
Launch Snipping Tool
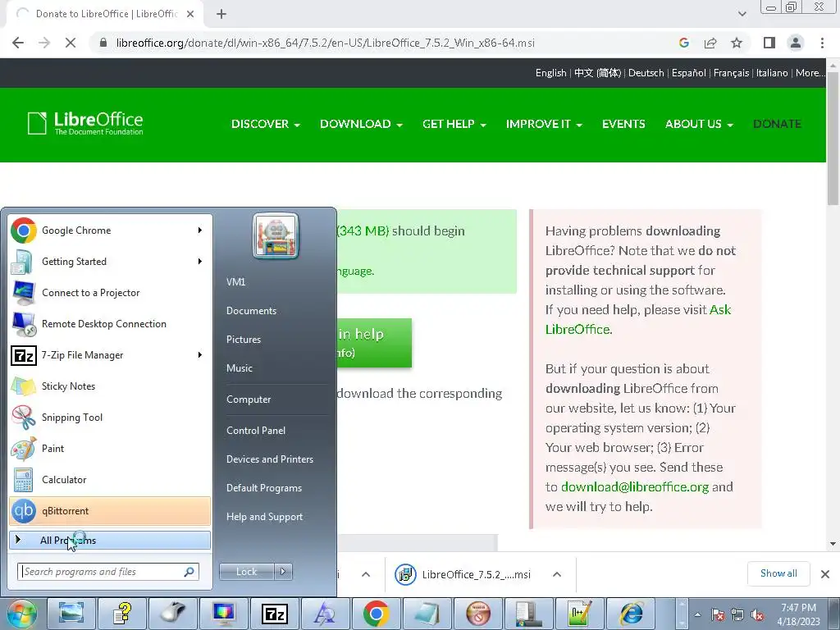pyautogui.click(x=110, y=418)
